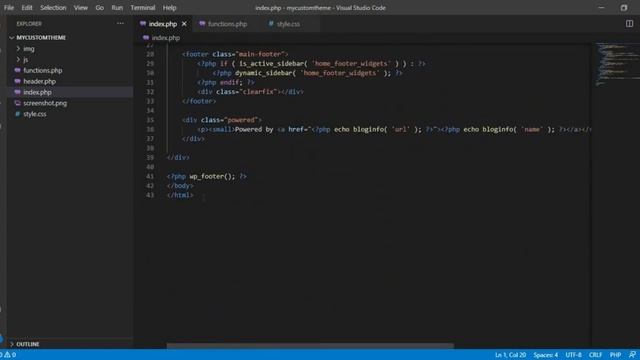Open header.php in the Explorer tree
640x360 pixels.
(40, 81)
